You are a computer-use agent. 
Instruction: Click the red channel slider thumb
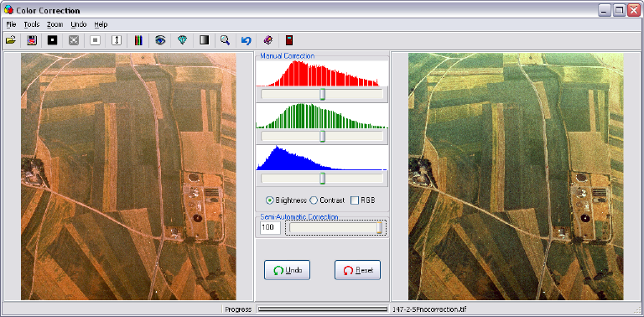[323, 94]
